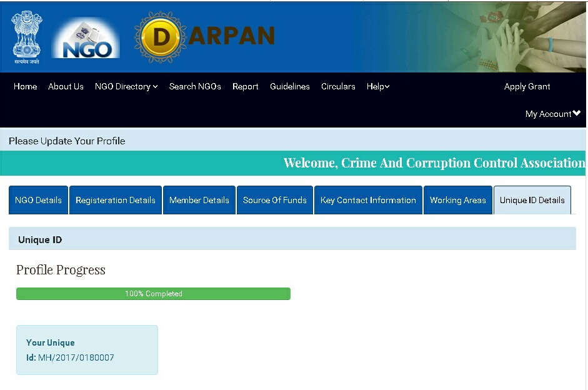The height and width of the screenshot is (390, 588).
Task: Click the Please Update Your Profile text
Action: 67,141
